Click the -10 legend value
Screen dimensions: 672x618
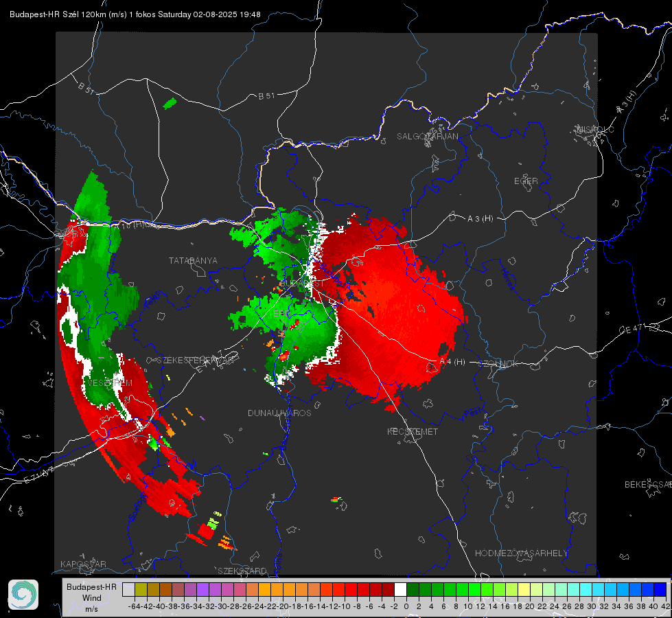point(345,606)
